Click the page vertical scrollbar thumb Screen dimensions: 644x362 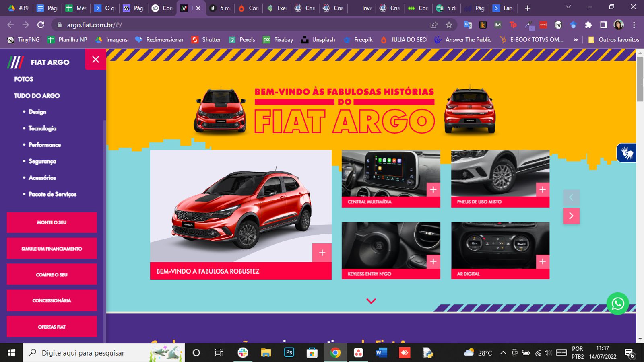coord(640,78)
